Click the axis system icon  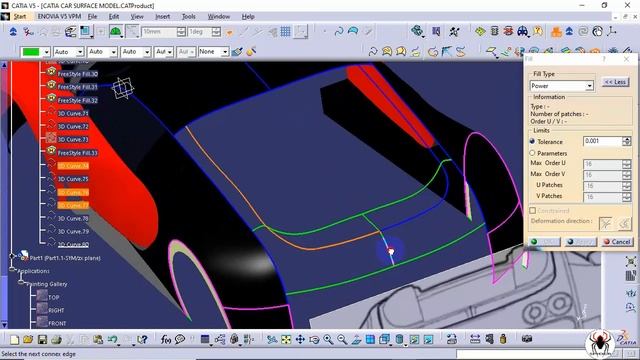[611, 31]
